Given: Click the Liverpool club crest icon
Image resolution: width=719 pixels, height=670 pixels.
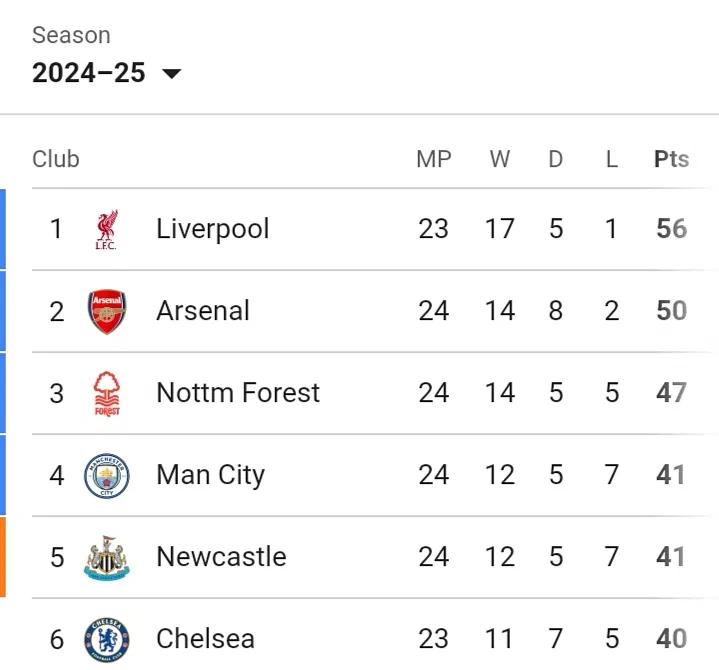Looking at the screenshot, I should click(x=106, y=230).
